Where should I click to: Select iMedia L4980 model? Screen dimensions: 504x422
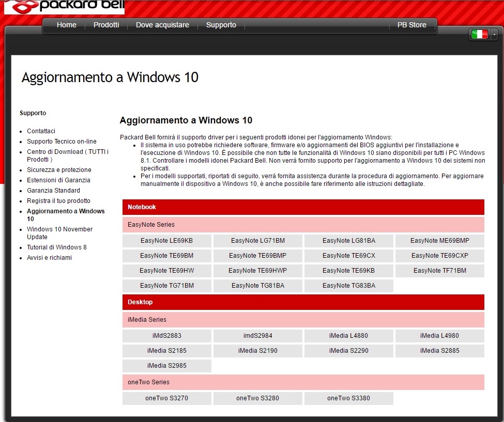(x=440, y=336)
